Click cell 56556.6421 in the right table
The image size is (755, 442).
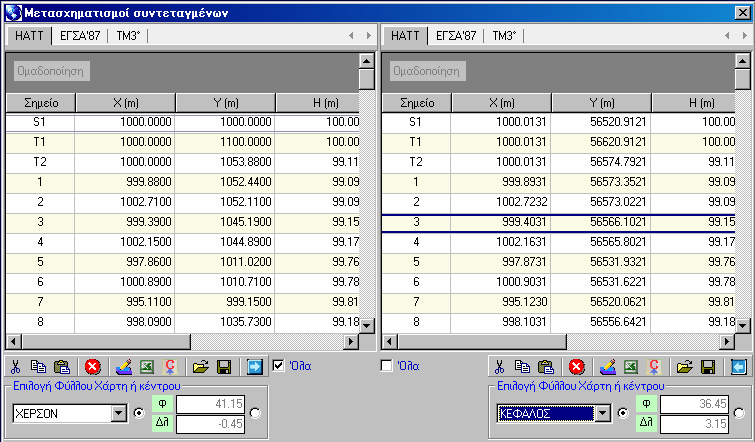[601, 322]
